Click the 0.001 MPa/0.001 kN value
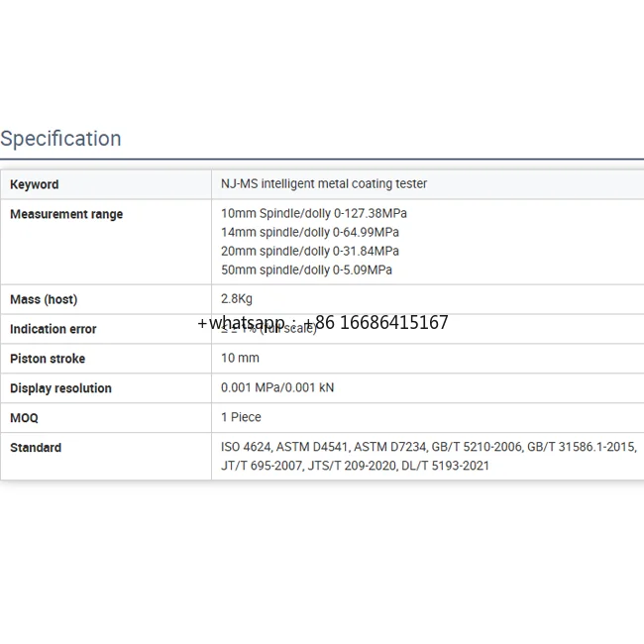The image size is (644, 644). 277,387
